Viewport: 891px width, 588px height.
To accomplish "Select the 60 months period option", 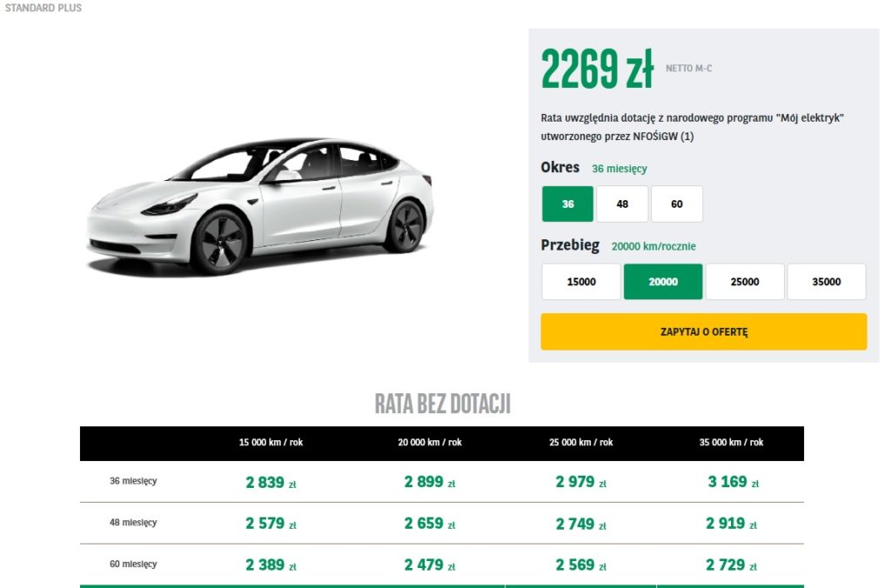I will point(677,204).
